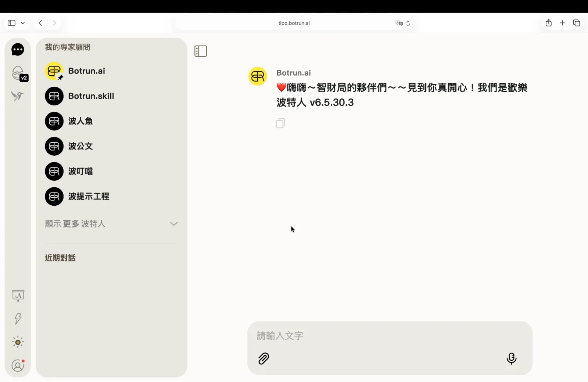This screenshot has width=588, height=382.
Task: Open the browser share icon
Action: pyautogui.click(x=549, y=23)
